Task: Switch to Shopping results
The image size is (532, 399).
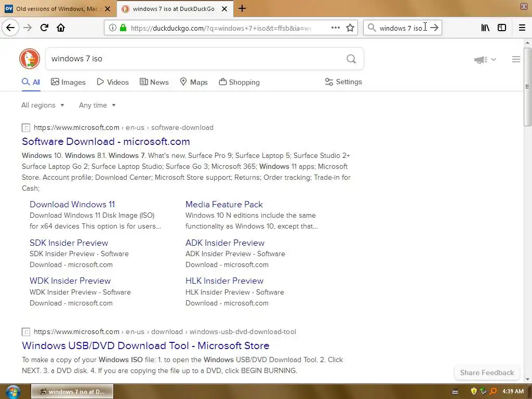Action: (x=239, y=82)
